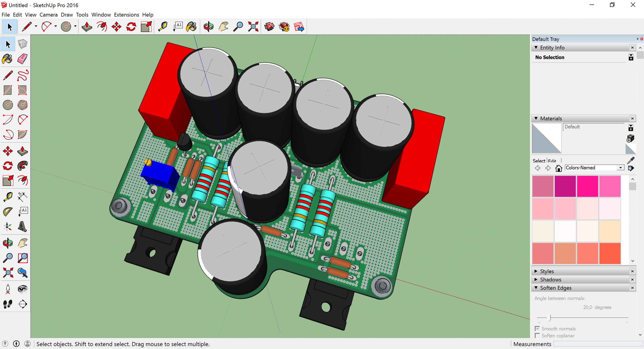Toggle the Smooth normals checkbox

click(537, 328)
